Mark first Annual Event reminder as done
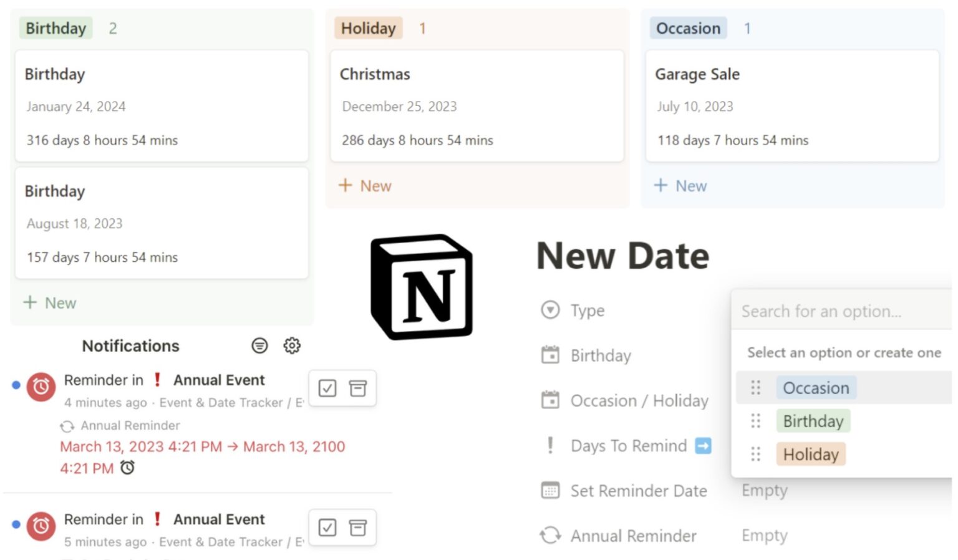This screenshot has height=560, width=958. [x=327, y=389]
